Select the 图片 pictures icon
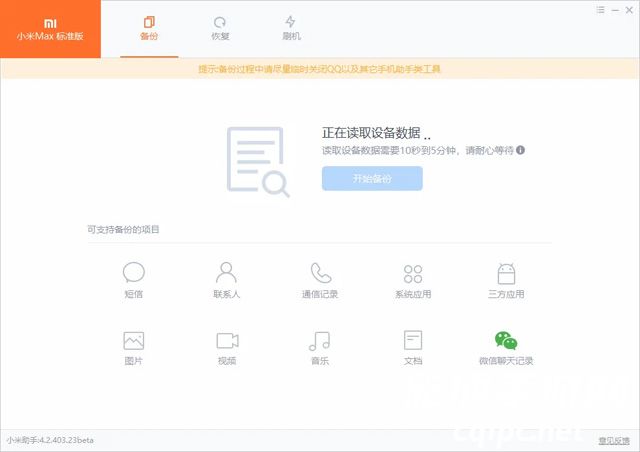Screen dimensions: 640x452 click(133, 340)
